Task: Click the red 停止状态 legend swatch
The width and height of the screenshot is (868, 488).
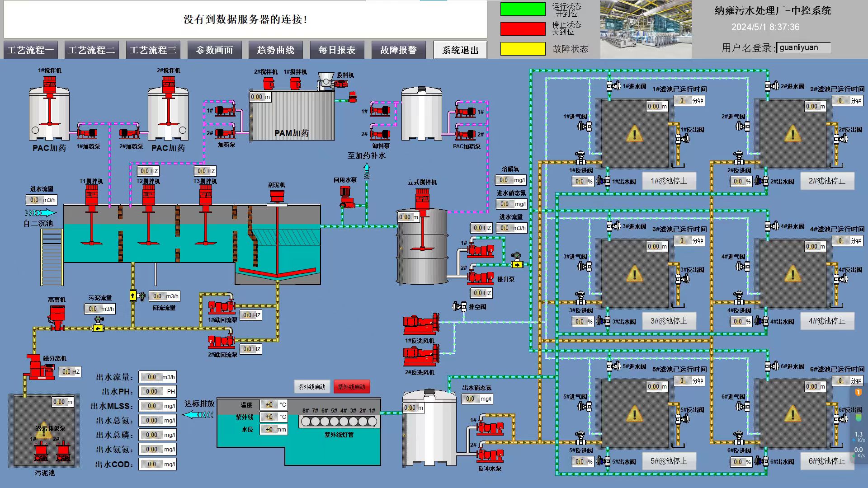Action: (523, 28)
